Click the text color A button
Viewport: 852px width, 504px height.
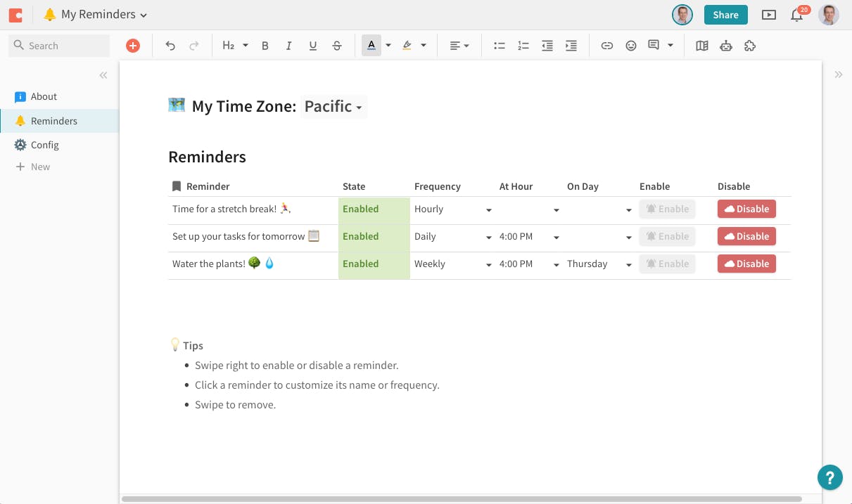[x=371, y=46]
